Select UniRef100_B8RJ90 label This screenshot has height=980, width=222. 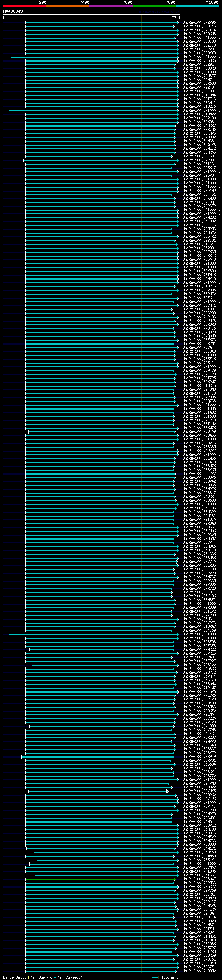(199, 118)
